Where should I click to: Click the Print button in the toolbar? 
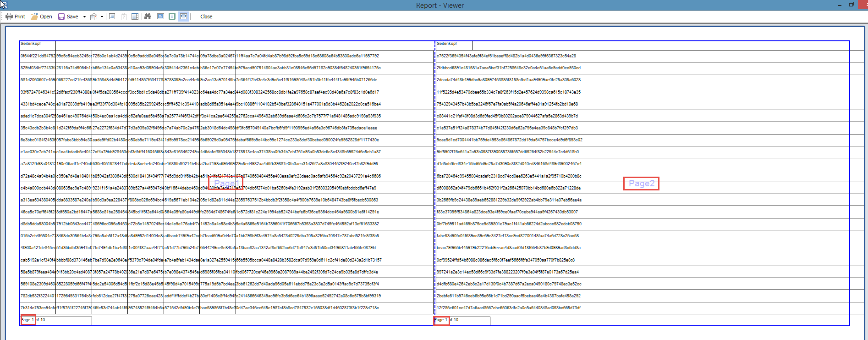point(15,17)
